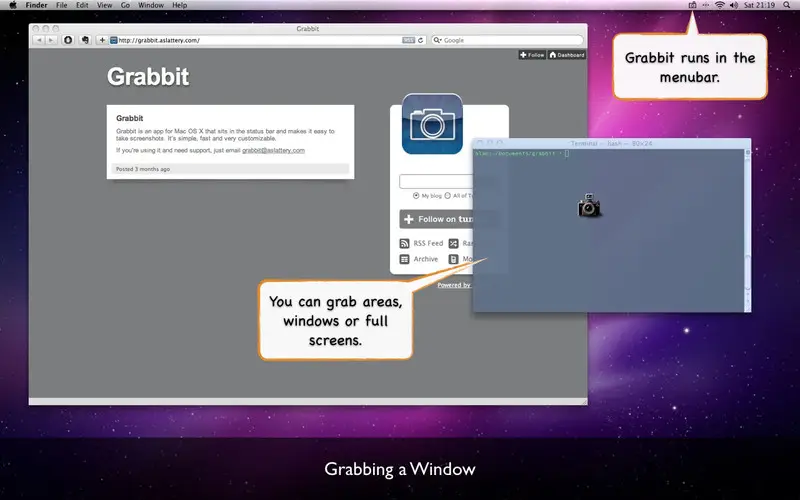Add bookmark with the plus button
Viewport: 800px width, 500px height.
coord(102,40)
